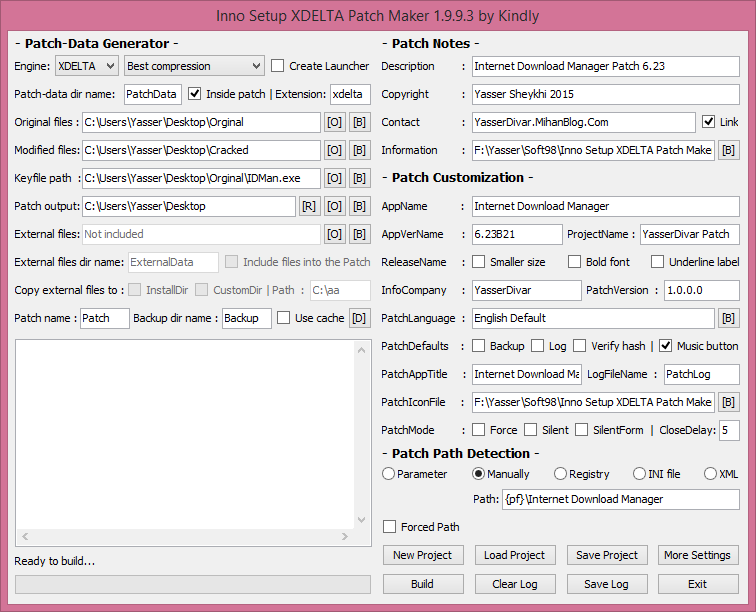Click the Exit button

pyautogui.click(x=698, y=584)
